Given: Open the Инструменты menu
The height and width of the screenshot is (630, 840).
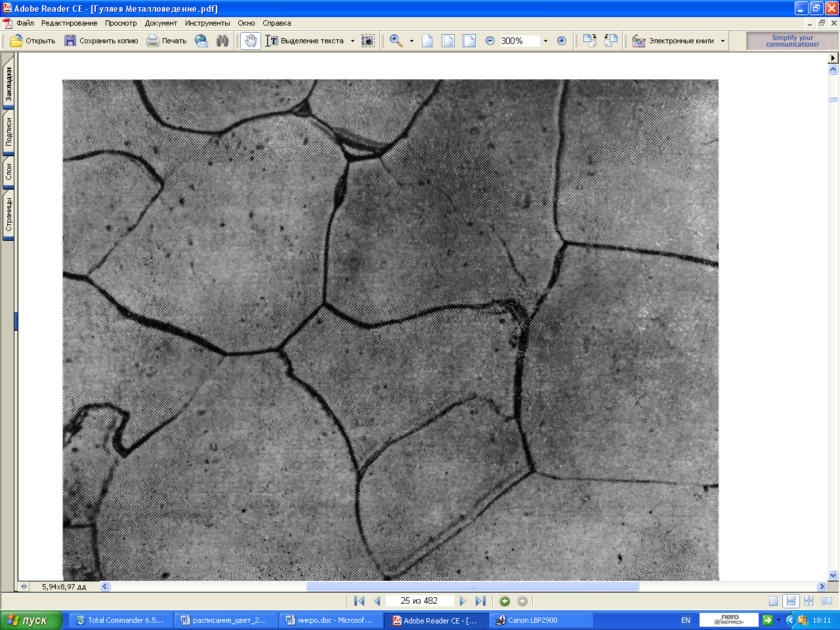Looking at the screenshot, I should [207, 23].
